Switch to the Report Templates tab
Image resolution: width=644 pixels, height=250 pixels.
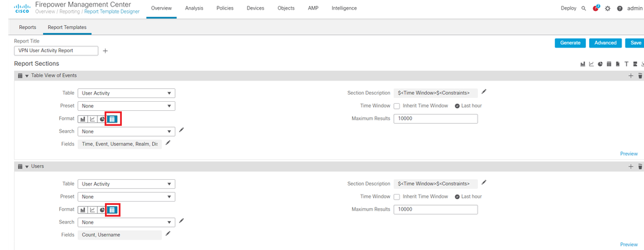click(x=67, y=28)
